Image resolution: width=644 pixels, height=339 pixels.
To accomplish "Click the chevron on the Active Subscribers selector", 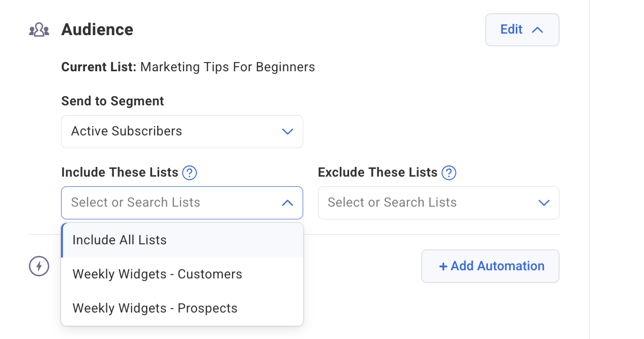I will pos(287,131).
